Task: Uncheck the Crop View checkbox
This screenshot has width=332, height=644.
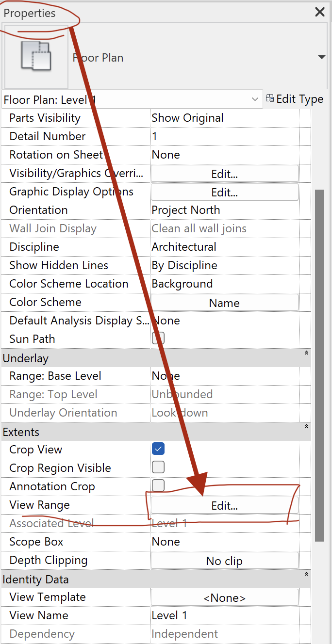Action: [x=158, y=449]
